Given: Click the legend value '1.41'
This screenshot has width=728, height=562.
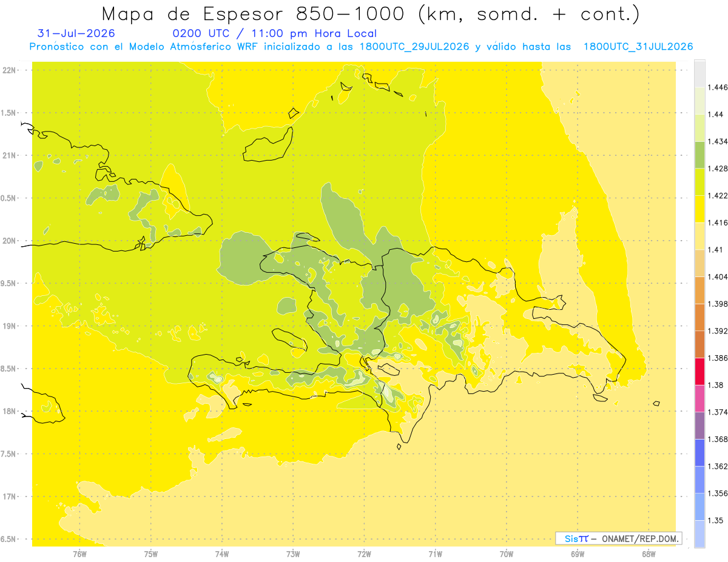Looking at the screenshot, I should 715,250.
